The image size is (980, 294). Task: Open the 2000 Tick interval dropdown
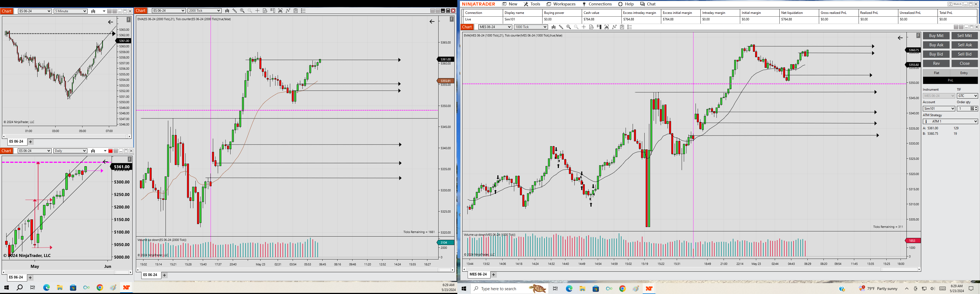pos(204,11)
